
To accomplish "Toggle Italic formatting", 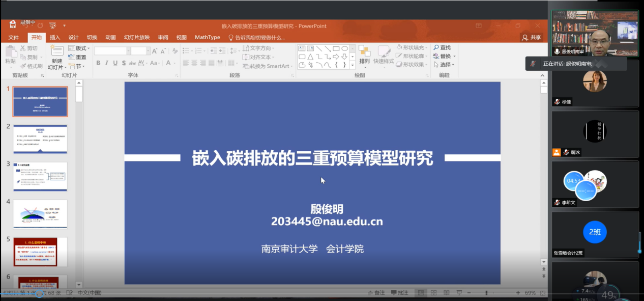I will 107,63.
